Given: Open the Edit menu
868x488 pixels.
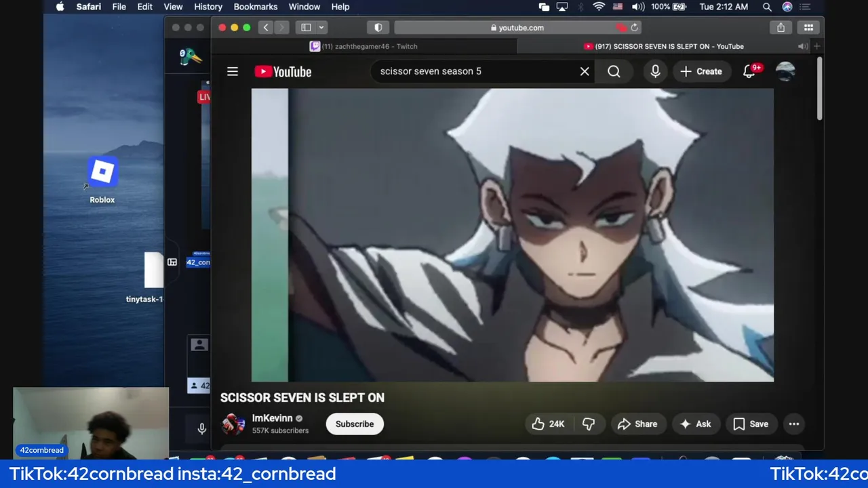Looking at the screenshot, I should pyautogui.click(x=145, y=7).
